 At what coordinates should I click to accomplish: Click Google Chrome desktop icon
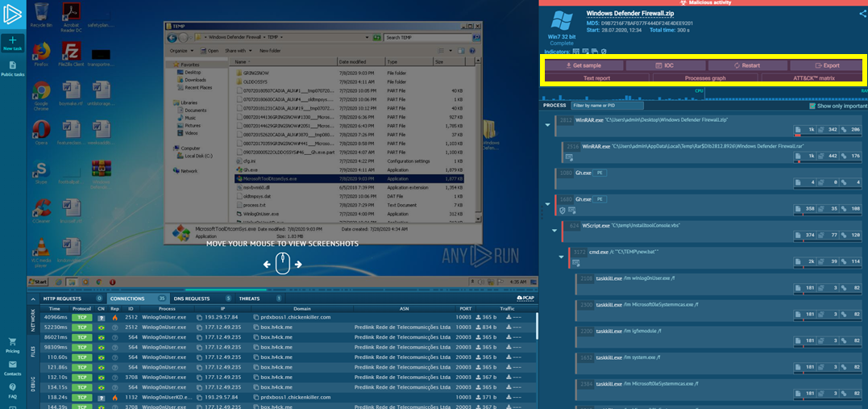tap(41, 96)
